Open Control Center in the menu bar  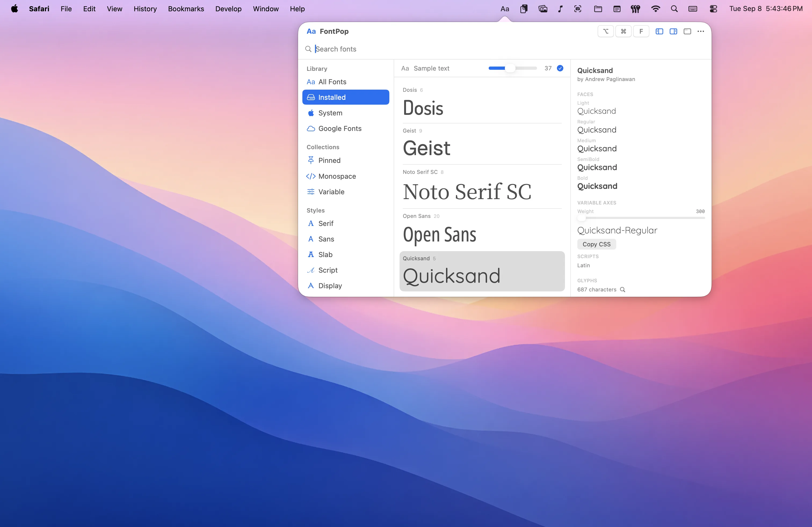click(713, 9)
